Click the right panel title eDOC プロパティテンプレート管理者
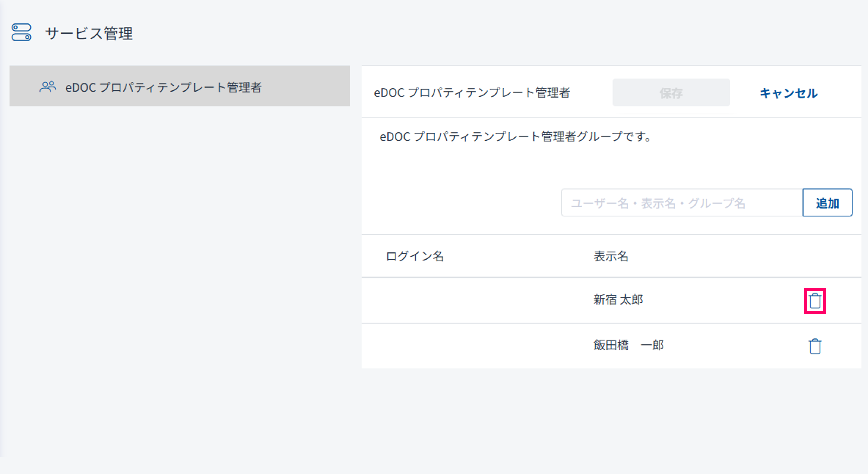The width and height of the screenshot is (868, 474). [472, 93]
